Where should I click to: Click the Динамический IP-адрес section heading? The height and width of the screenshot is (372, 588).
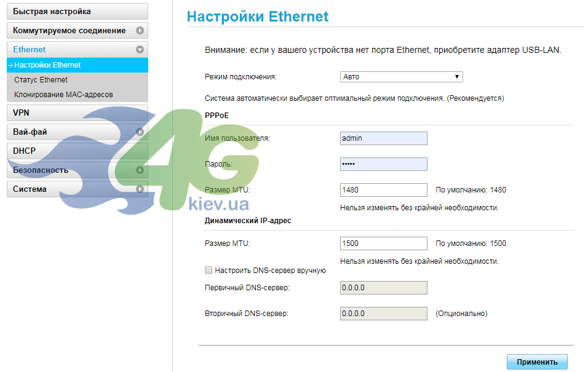248,221
